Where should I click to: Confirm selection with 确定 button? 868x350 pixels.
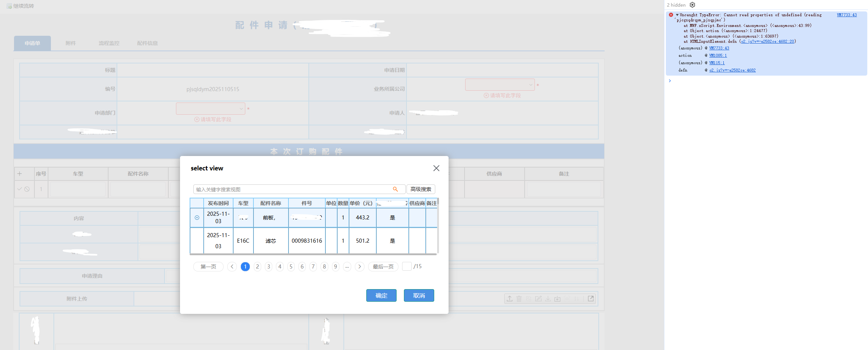coord(381,295)
